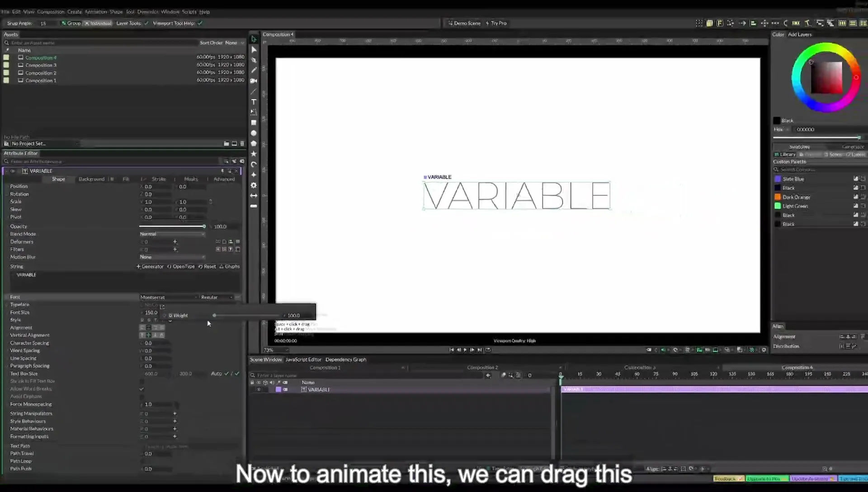Open the Blend Mode Normal dropdown
868x492 pixels.
(172, 234)
